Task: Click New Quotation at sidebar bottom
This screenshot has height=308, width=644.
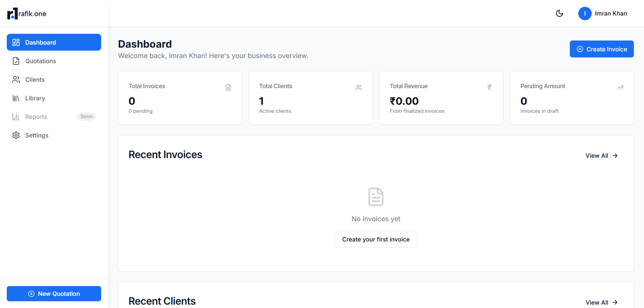Action: (x=54, y=293)
